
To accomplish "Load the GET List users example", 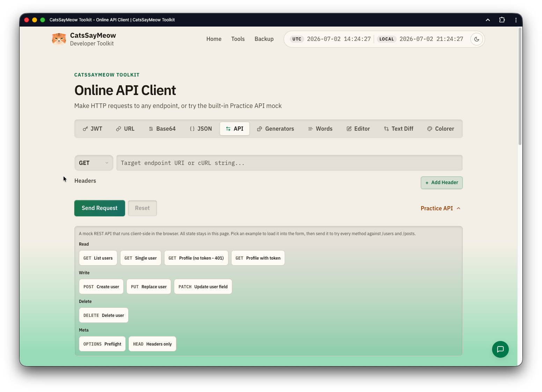I will [x=98, y=258].
